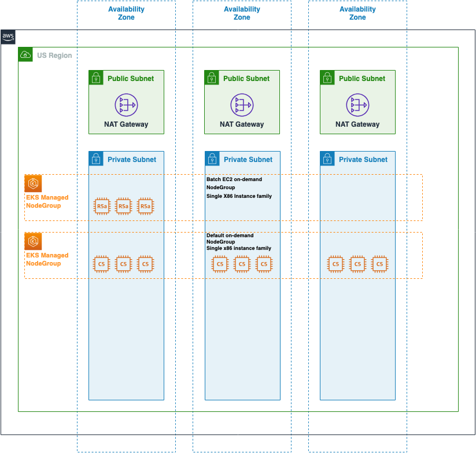Select the blue lock icon of the middle Private Subnet
The image size is (476, 453).
[212, 159]
